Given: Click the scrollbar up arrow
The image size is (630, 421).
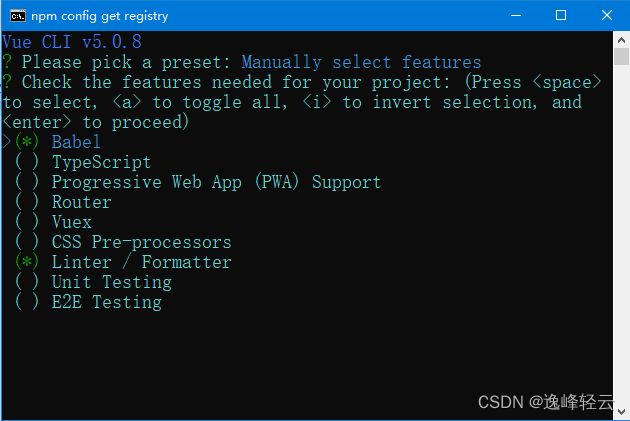Looking at the screenshot, I should point(621,40).
